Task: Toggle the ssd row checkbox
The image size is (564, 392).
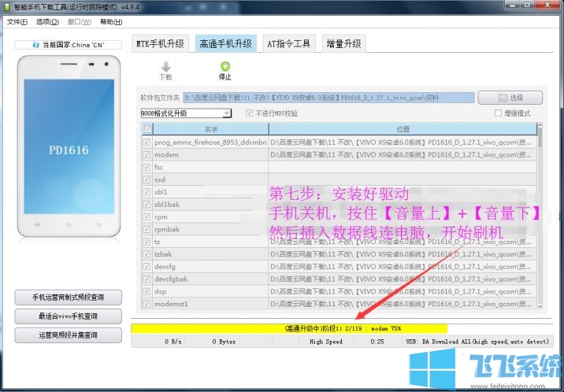Action: click(x=147, y=179)
